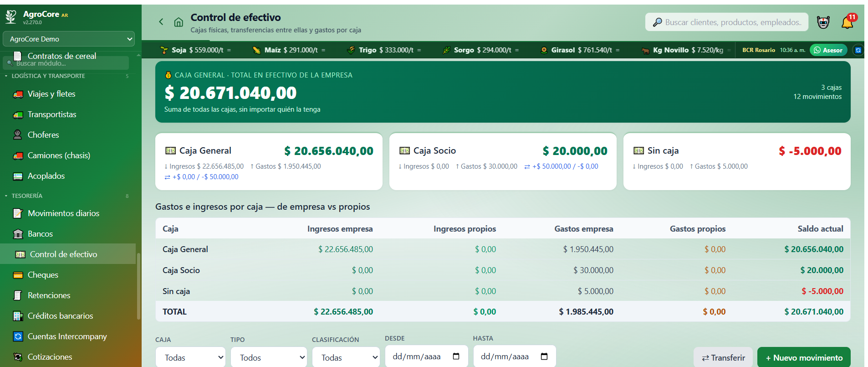Click the Caja General summary card
The image size is (868, 367).
[x=269, y=161]
